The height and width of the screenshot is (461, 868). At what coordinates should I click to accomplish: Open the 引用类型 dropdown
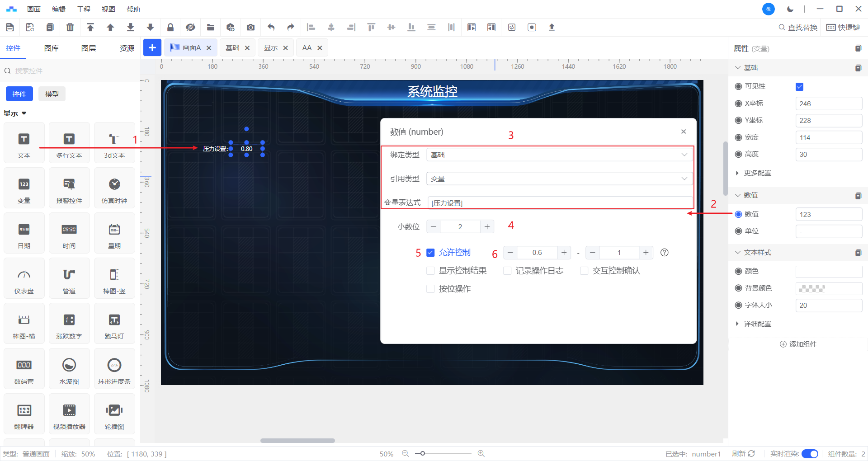pyautogui.click(x=559, y=179)
